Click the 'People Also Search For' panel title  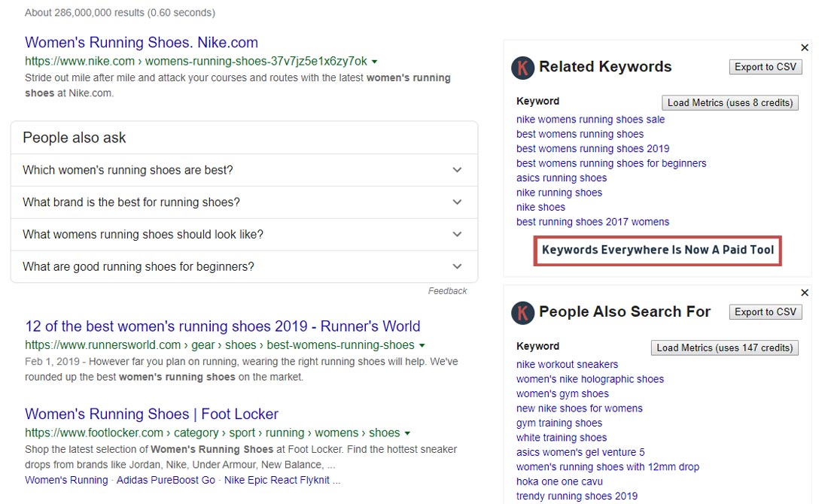click(625, 312)
